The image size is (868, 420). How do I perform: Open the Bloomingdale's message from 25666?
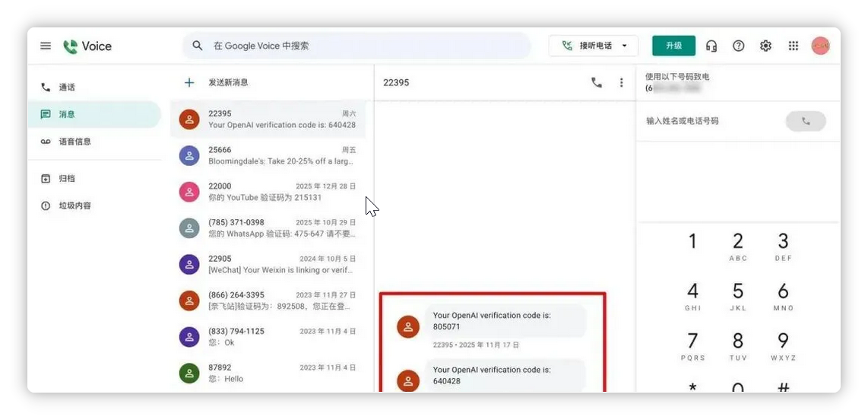268,156
